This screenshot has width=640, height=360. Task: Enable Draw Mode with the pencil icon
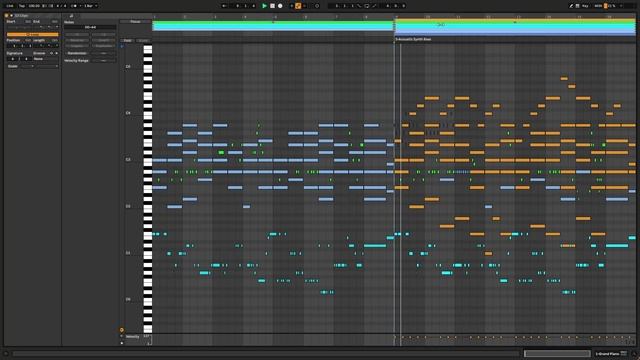571,6
